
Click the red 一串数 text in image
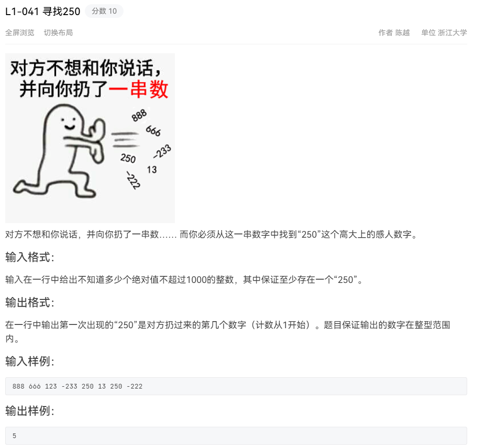139,89
